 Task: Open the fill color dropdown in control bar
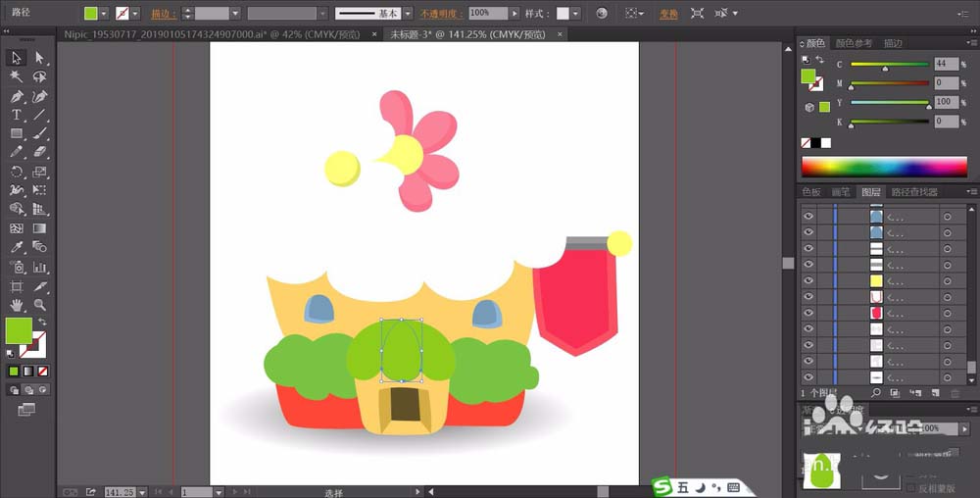104,13
